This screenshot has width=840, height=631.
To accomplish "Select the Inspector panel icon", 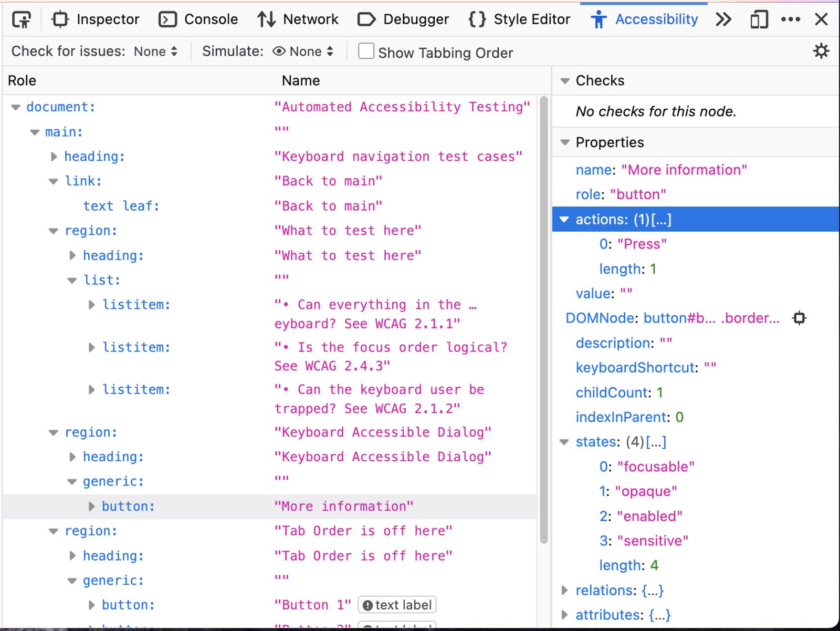I will pyautogui.click(x=59, y=19).
